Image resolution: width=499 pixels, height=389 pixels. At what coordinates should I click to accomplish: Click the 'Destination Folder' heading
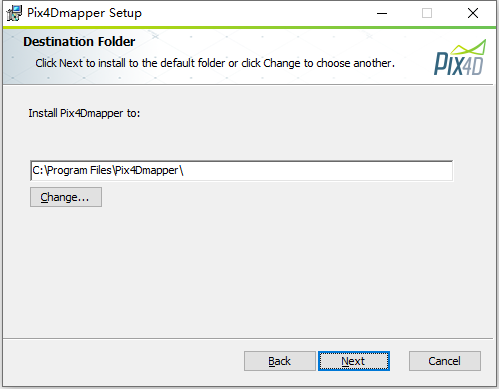click(x=79, y=42)
